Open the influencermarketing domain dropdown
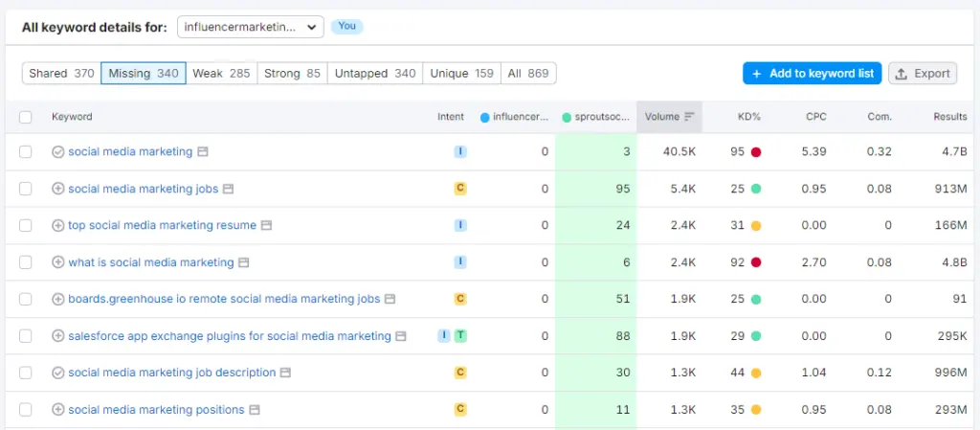The height and width of the screenshot is (430, 980). pos(251,28)
